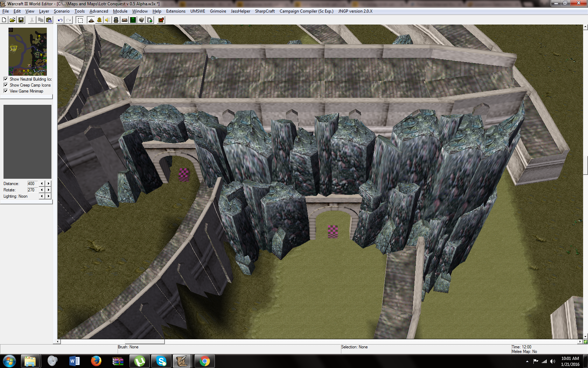Open the Scenario menu
Screen dimensions: 588x368
coord(62,11)
